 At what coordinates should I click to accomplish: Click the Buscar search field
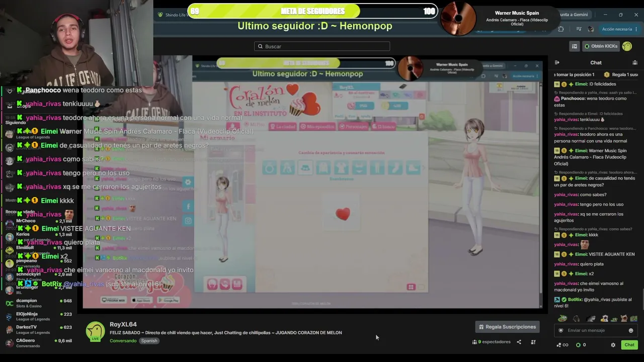tap(322, 46)
